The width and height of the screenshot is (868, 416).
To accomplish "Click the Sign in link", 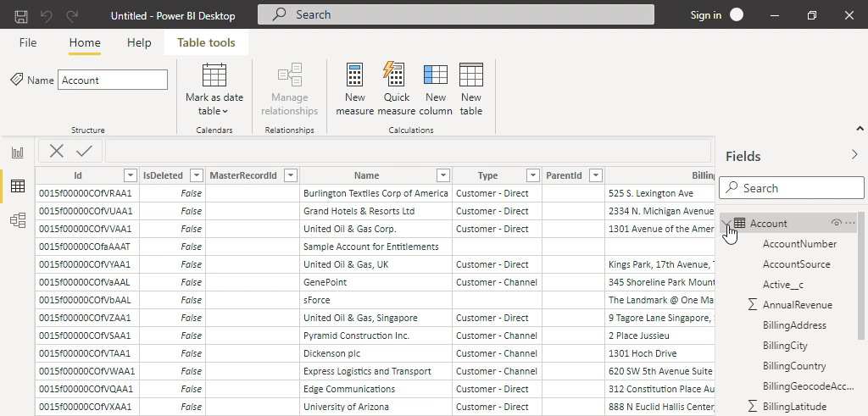I will click(706, 15).
